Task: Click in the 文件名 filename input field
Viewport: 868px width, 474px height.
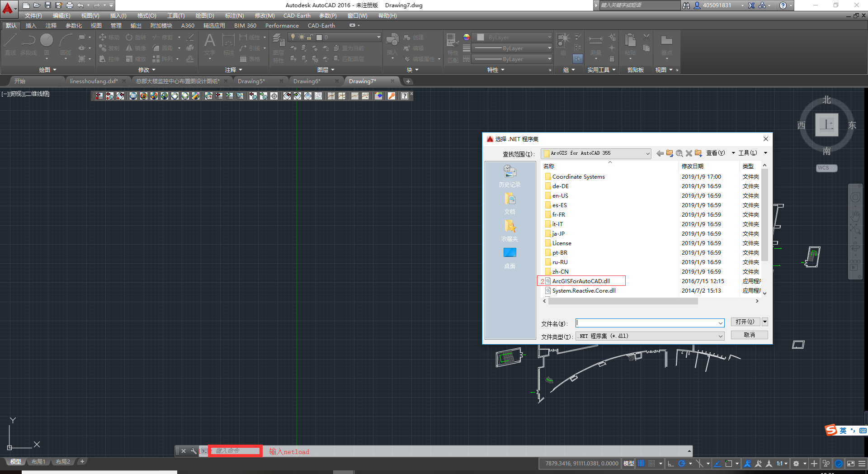Action: [x=650, y=323]
